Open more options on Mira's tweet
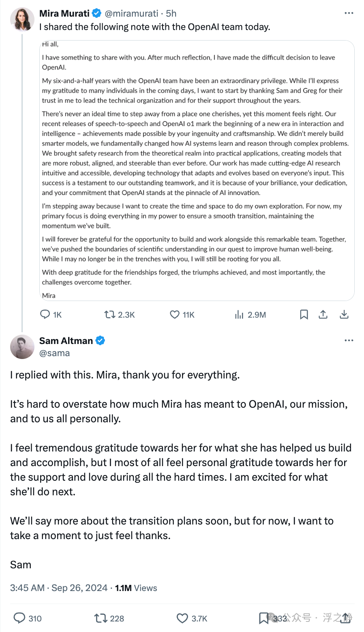 click(349, 13)
